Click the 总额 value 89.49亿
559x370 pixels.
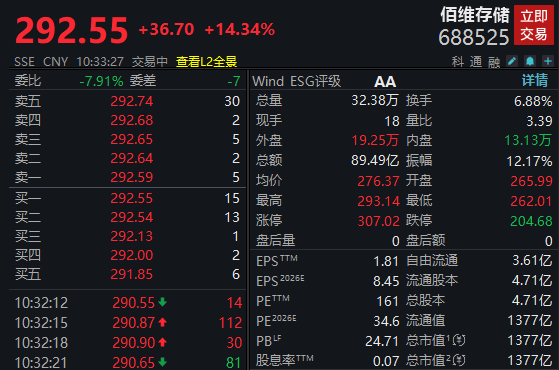tap(375, 160)
